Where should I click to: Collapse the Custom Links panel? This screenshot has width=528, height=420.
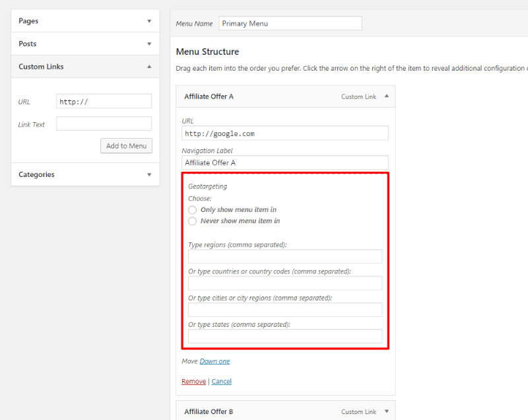click(x=149, y=66)
